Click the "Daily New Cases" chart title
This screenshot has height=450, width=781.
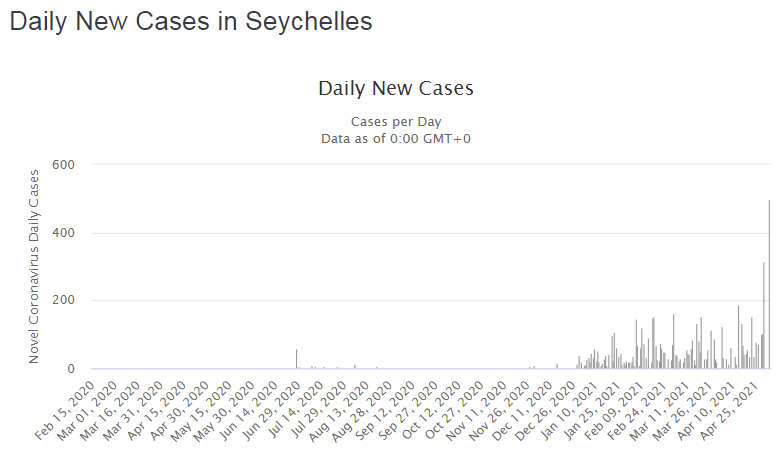396,88
